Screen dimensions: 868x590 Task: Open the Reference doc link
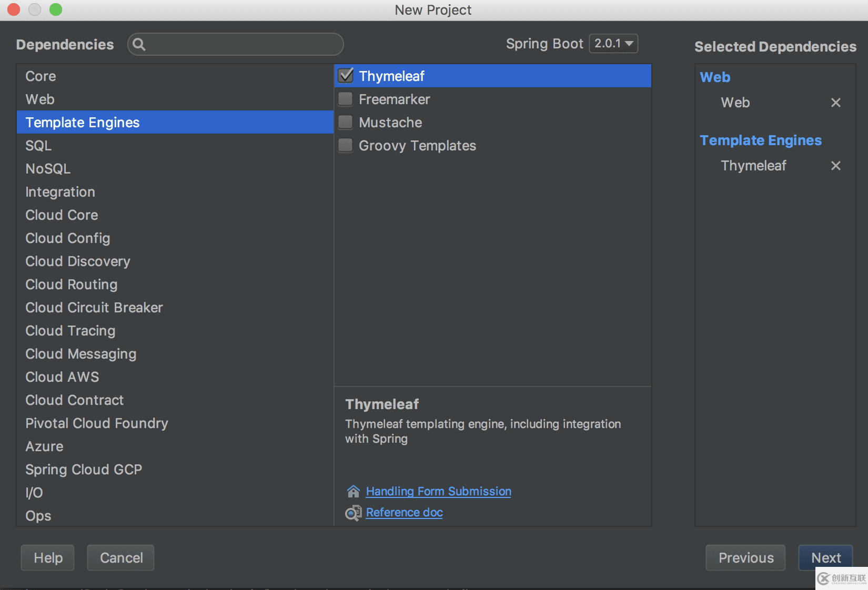[x=404, y=512]
